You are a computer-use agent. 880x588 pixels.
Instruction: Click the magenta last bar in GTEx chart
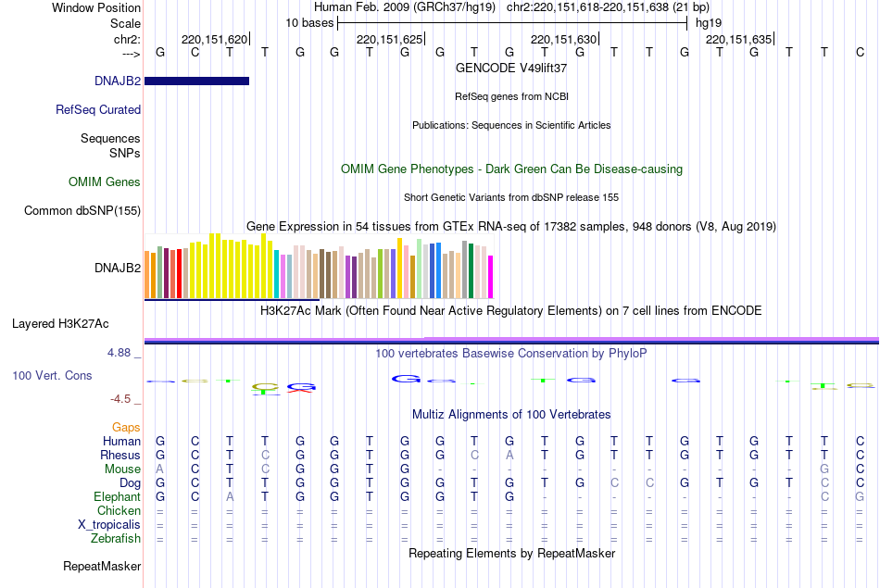[x=491, y=277]
